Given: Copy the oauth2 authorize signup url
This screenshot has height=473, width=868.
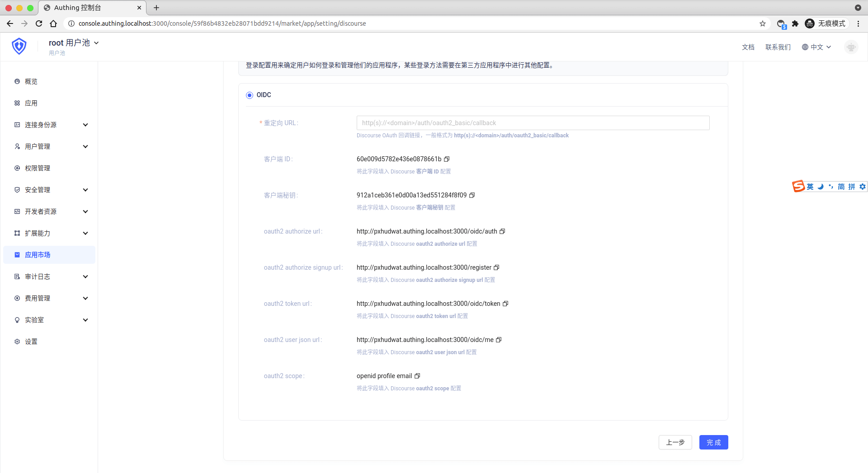Looking at the screenshot, I should (x=496, y=267).
